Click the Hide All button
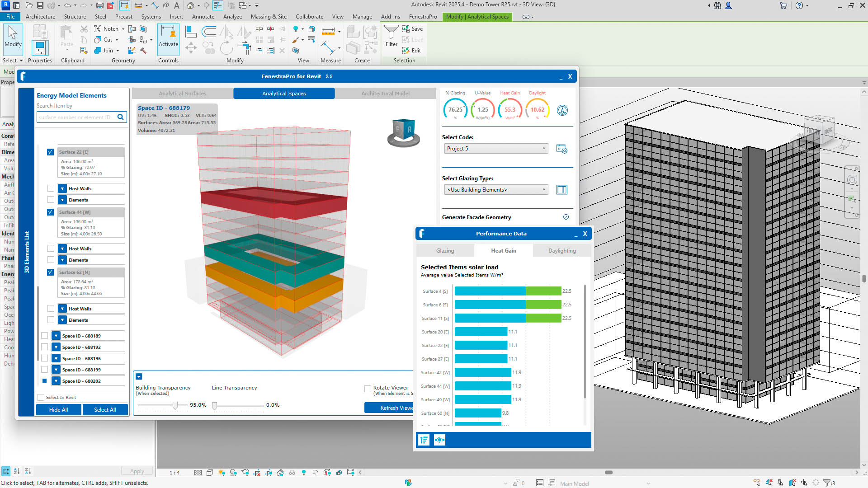This screenshot has width=868, height=488. click(x=59, y=409)
